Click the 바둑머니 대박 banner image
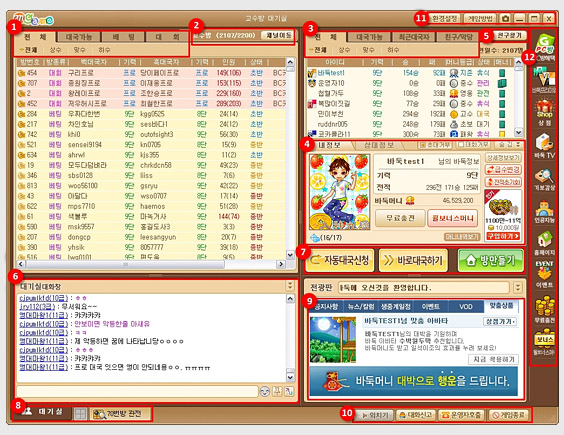The height and width of the screenshot is (435, 564). point(414,381)
